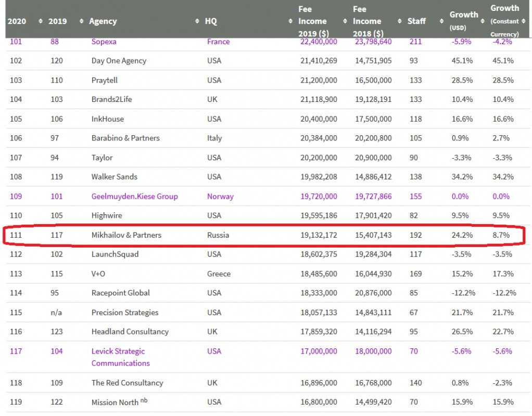Viewport: 532px width, 416px height.
Task: Click 19,132,172 fee income for Mikhailov
Action: 319,235
